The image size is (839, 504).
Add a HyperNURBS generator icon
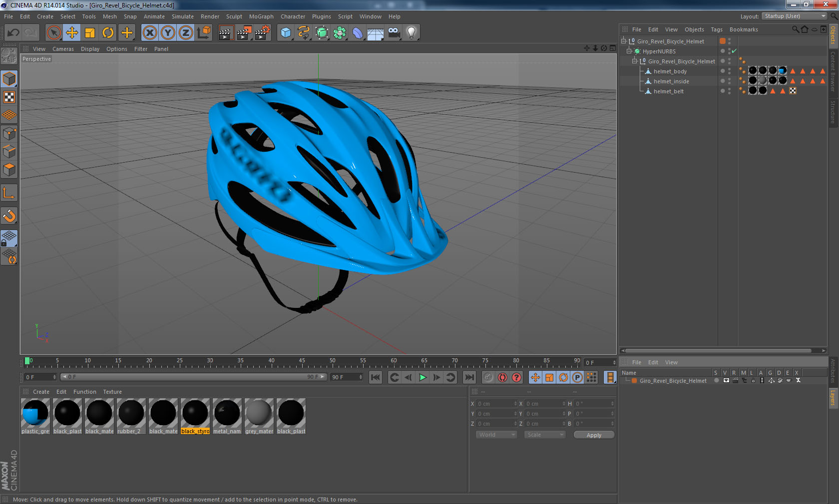point(322,33)
